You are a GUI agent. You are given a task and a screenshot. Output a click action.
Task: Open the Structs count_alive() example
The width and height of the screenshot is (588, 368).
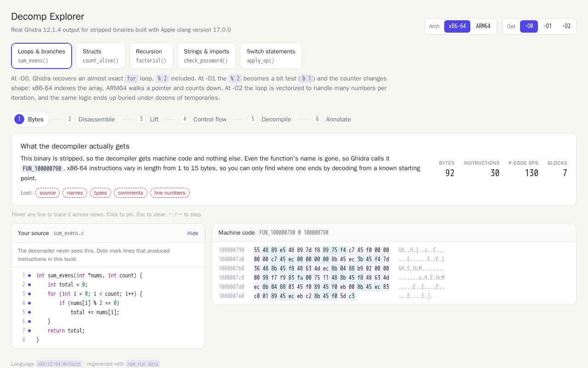[101, 56]
